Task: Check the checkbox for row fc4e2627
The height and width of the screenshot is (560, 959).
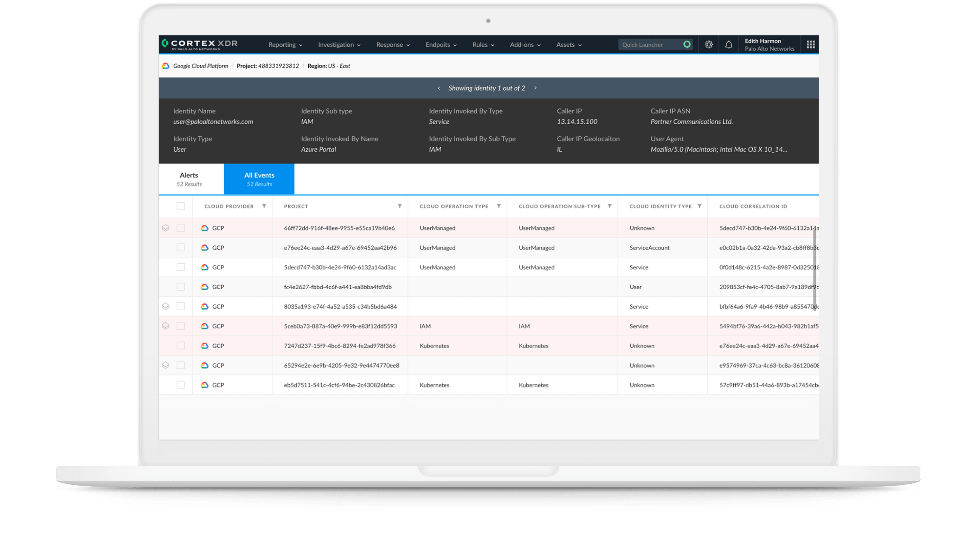Action: tap(181, 286)
